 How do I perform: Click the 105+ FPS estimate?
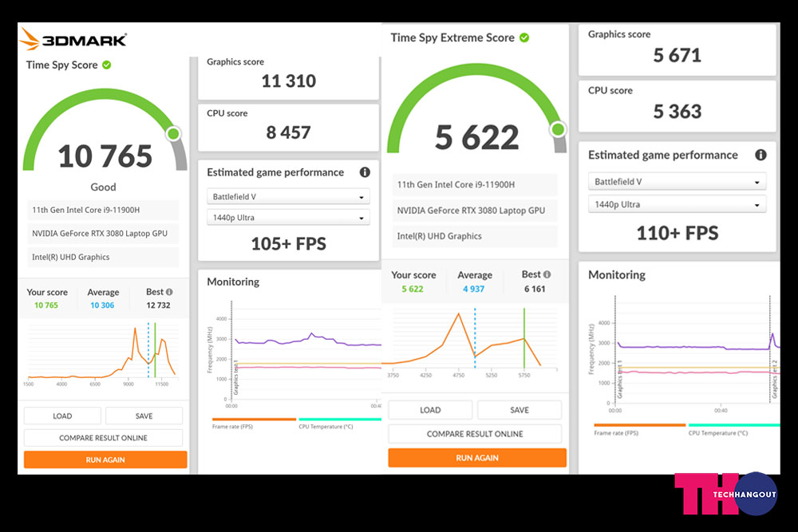pyautogui.click(x=289, y=243)
